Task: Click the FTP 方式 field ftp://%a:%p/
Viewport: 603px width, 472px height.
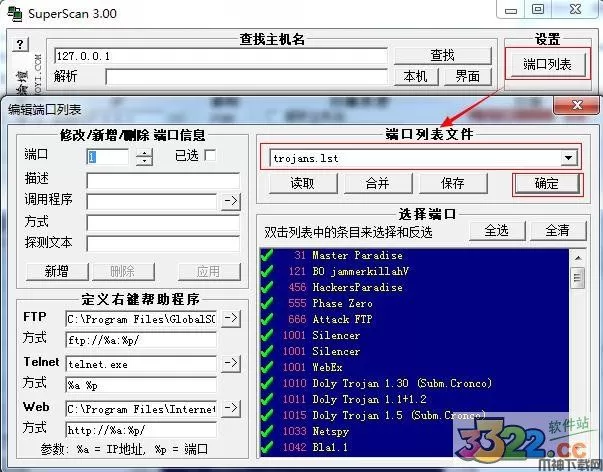Action: click(x=141, y=340)
